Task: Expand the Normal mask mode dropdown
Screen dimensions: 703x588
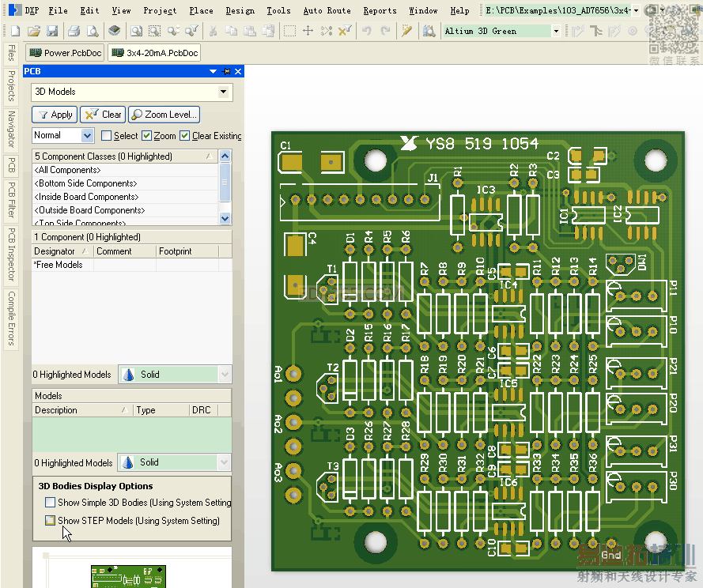Action: pyautogui.click(x=87, y=136)
